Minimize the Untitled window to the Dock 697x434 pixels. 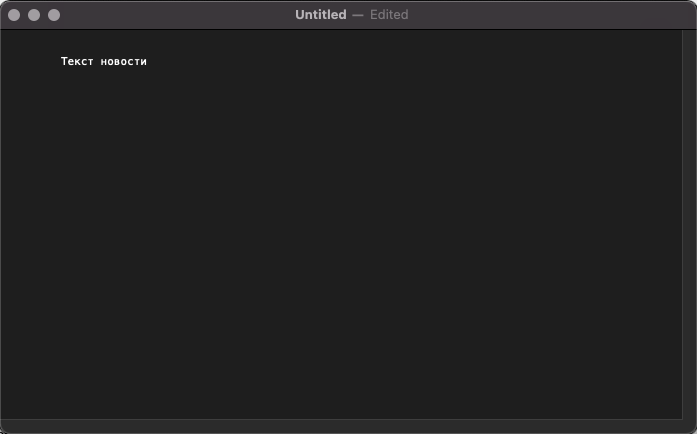34,15
